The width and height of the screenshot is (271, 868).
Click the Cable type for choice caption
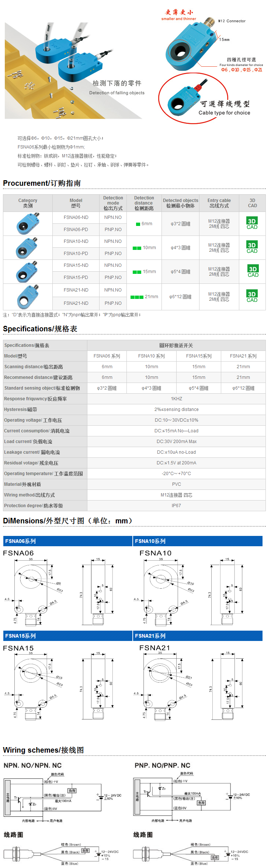(x=225, y=113)
